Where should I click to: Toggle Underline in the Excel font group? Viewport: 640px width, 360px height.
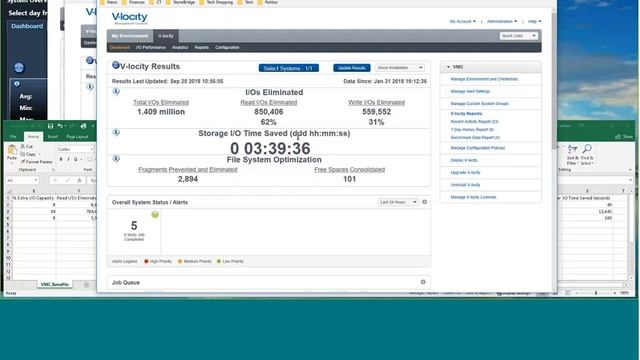[76, 159]
